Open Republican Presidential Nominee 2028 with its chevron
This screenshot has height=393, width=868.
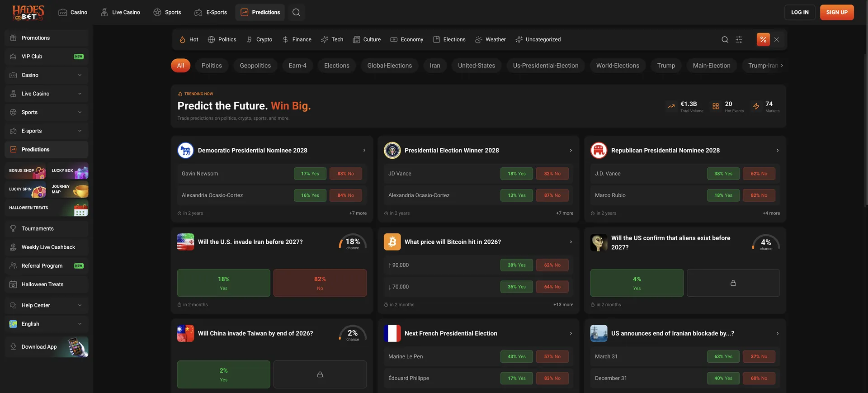tap(777, 151)
